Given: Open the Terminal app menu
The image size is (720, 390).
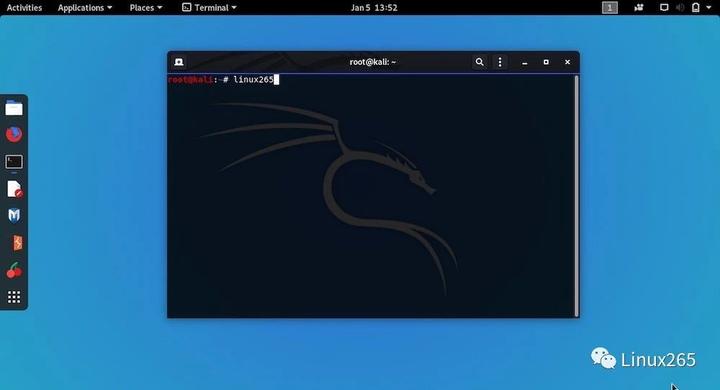Looking at the screenshot, I should coord(209,7).
